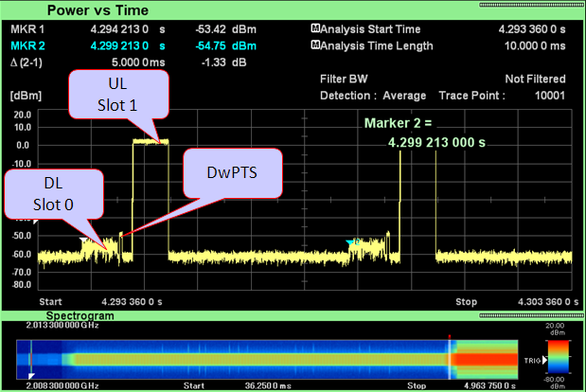Click the MKR 1 level -53.42 dBm
Image resolution: width=586 pixels, height=392 pixels.
[x=225, y=29]
